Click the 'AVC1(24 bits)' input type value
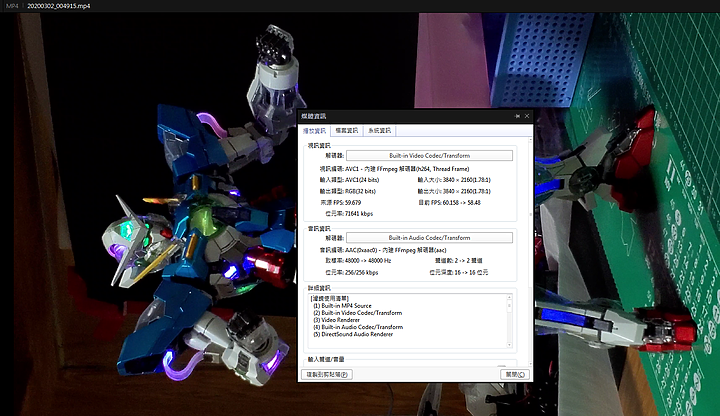 [362, 180]
